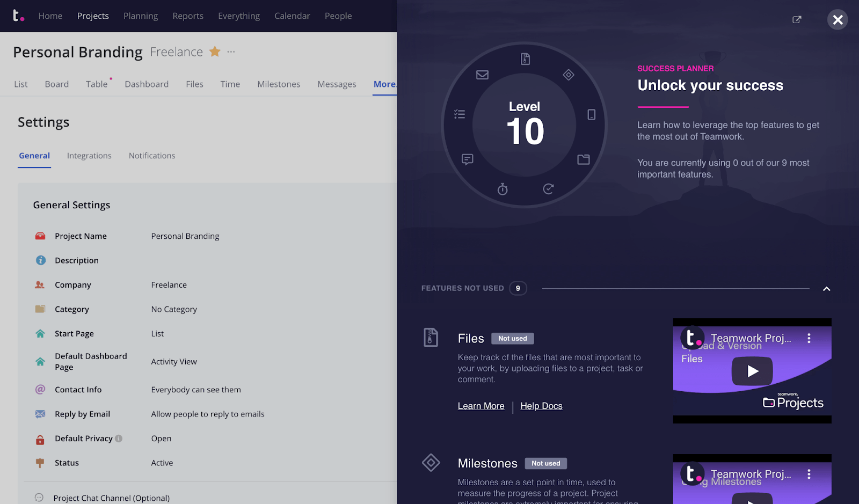The width and height of the screenshot is (859, 504).
Task: Select the Integrations settings tab
Action: pyautogui.click(x=89, y=156)
